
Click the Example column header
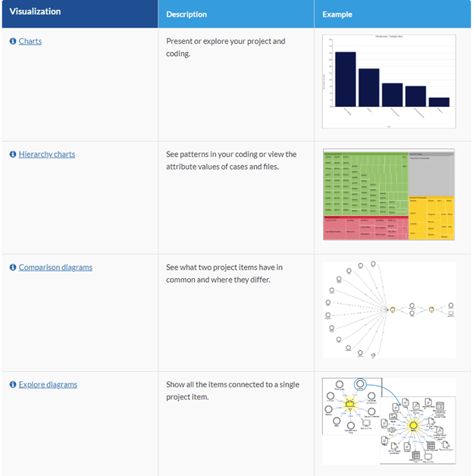click(x=337, y=14)
